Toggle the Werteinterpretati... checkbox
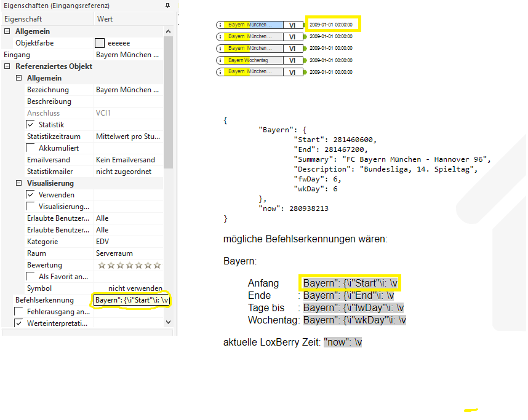528x420 pixels. (19, 323)
